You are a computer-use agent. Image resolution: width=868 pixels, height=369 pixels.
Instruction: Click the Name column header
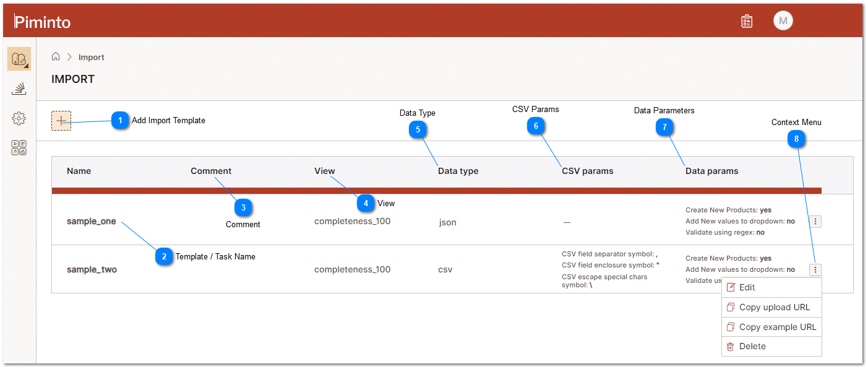click(79, 171)
